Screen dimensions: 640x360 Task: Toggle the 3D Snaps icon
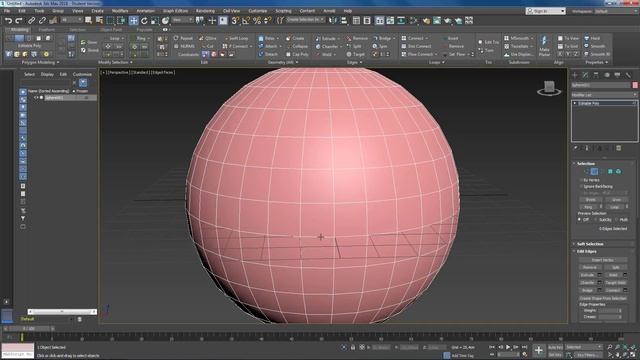click(235, 20)
